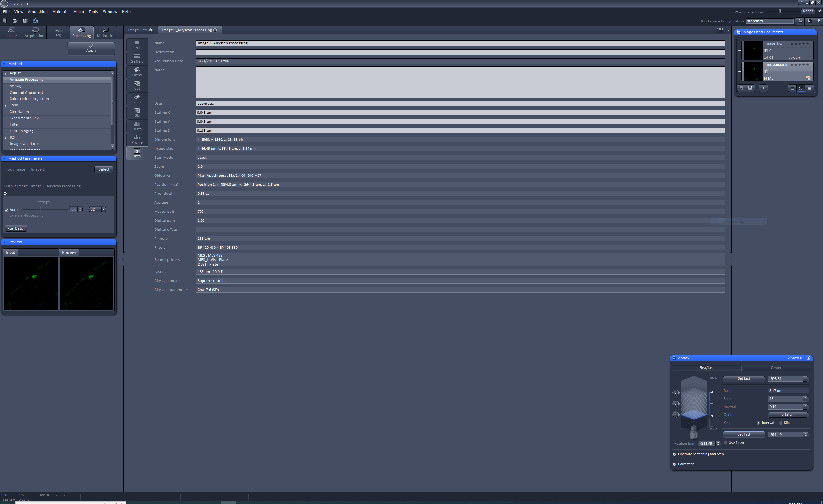This screenshot has width=823, height=504.
Task: Expand Optimize Sectioning and Step section
Action: [x=674, y=454]
